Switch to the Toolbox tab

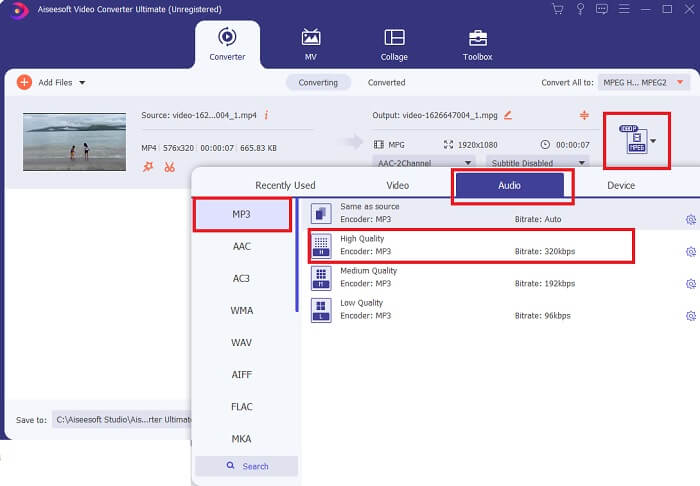click(477, 44)
